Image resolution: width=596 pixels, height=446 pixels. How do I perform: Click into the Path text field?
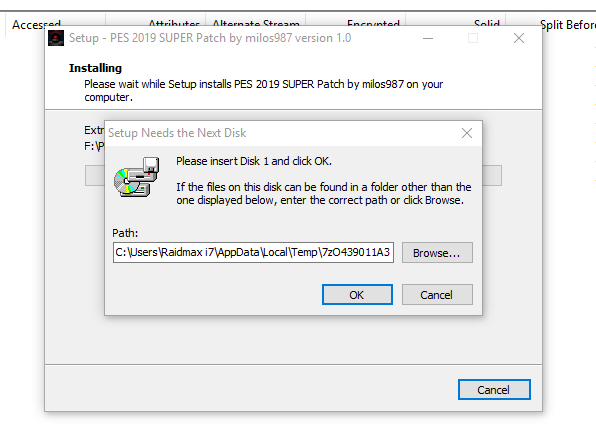(x=253, y=252)
